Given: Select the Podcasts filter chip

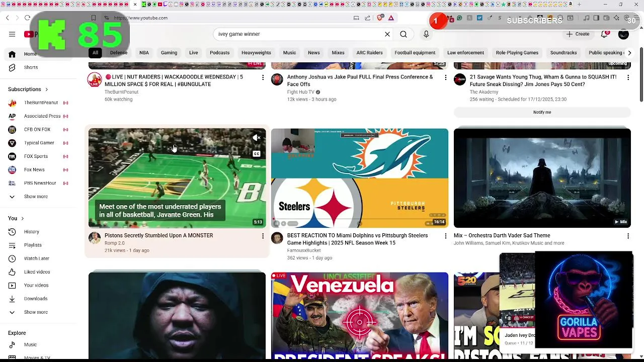Looking at the screenshot, I should pos(219,53).
